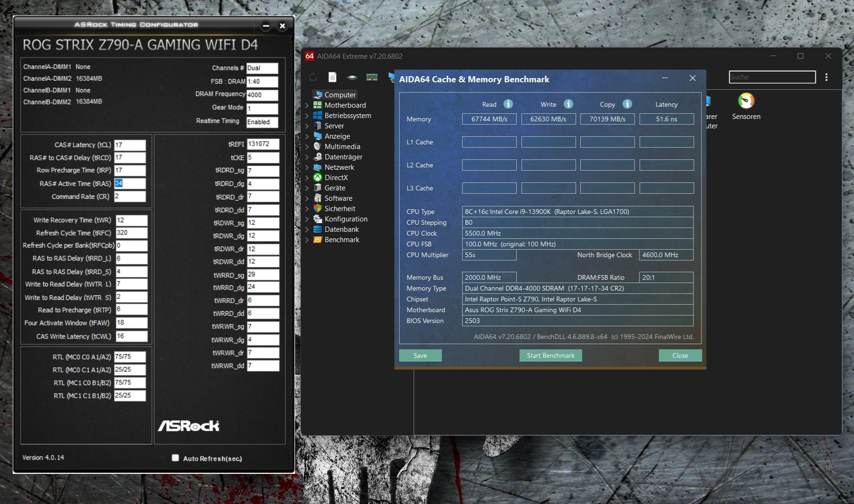Expand the Multimedia tree node
The width and height of the screenshot is (854, 504).
[307, 147]
